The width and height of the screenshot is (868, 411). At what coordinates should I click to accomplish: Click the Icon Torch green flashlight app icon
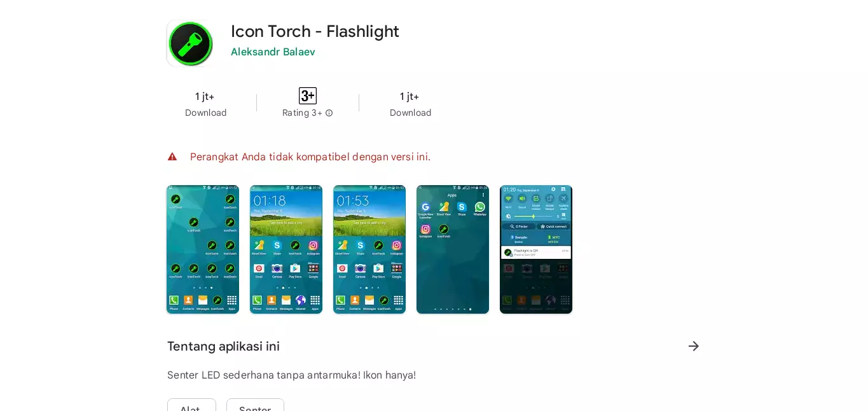click(190, 43)
